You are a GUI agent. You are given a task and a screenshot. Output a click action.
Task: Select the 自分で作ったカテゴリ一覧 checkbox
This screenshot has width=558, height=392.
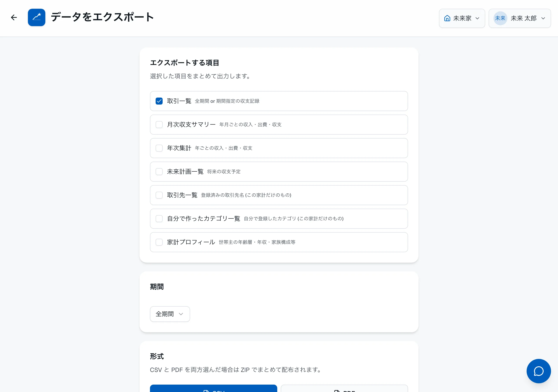click(159, 219)
